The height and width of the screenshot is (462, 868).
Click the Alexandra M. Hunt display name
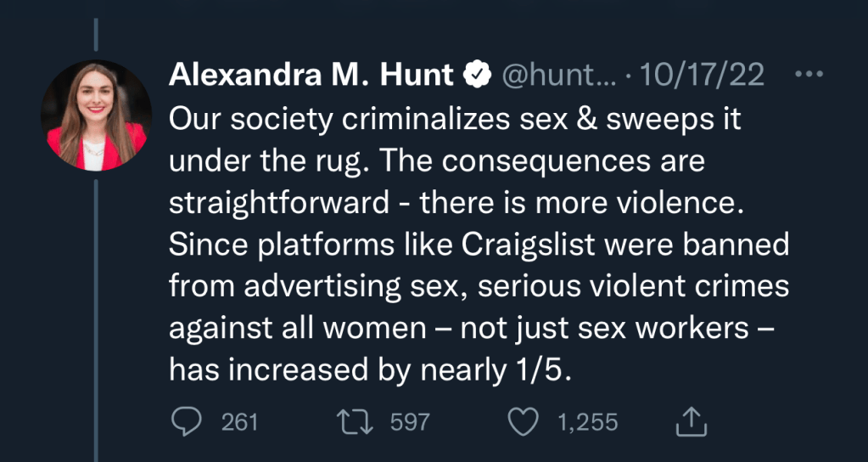pyautogui.click(x=311, y=76)
